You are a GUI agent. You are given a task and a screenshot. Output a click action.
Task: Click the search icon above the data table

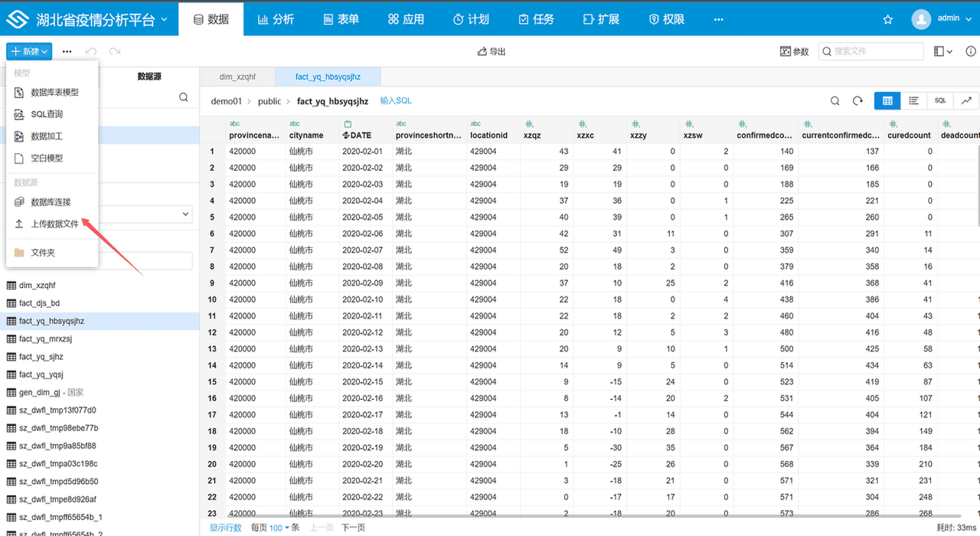(835, 101)
